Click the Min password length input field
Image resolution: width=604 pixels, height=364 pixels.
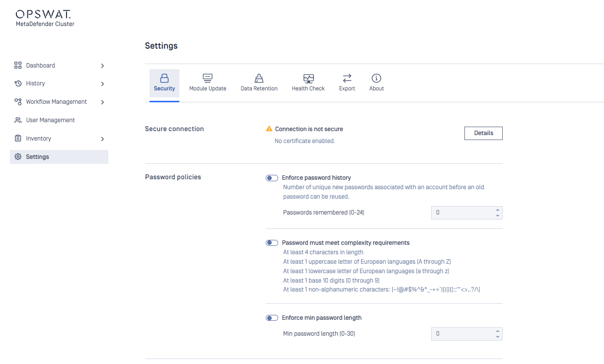[462, 334]
